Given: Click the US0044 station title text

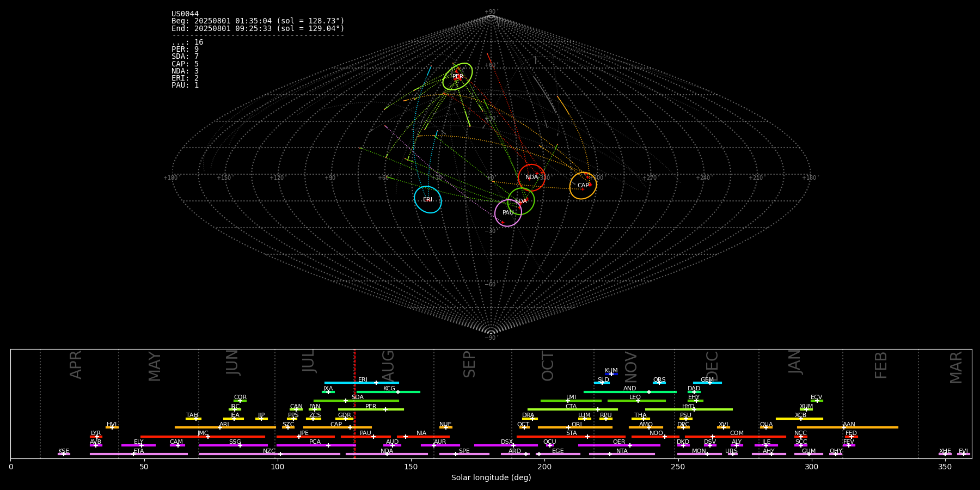Looking at the screenshot, I should coord(185,14).
